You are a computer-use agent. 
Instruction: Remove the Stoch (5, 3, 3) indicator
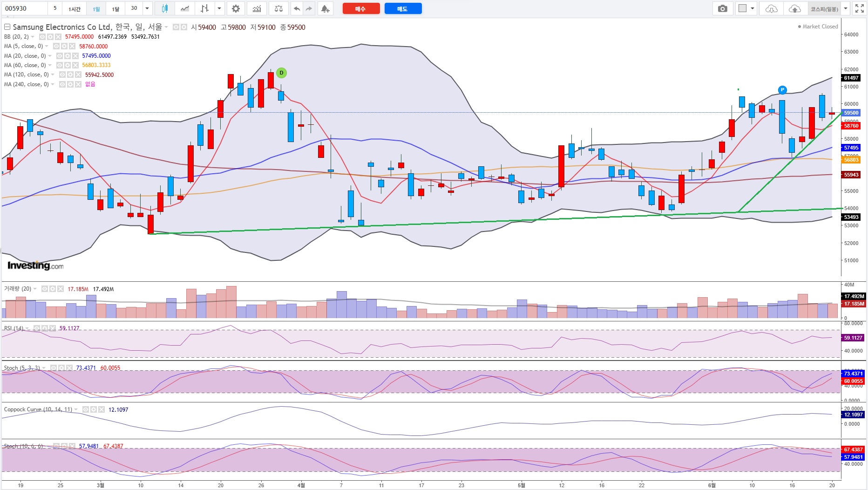[69, 367]
